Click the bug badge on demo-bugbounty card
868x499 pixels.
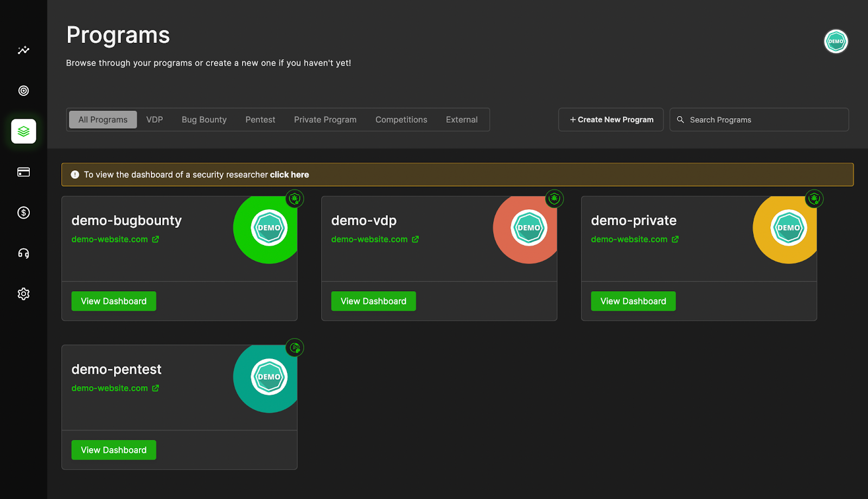[x=295, y=199]
